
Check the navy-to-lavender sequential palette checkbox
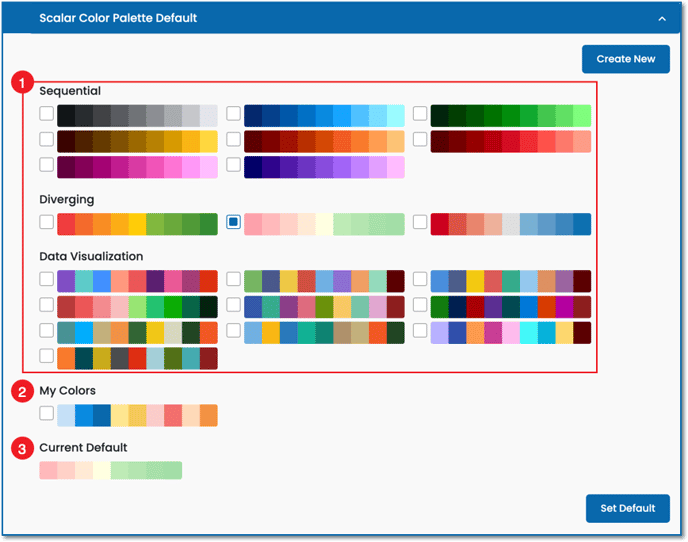233,165
